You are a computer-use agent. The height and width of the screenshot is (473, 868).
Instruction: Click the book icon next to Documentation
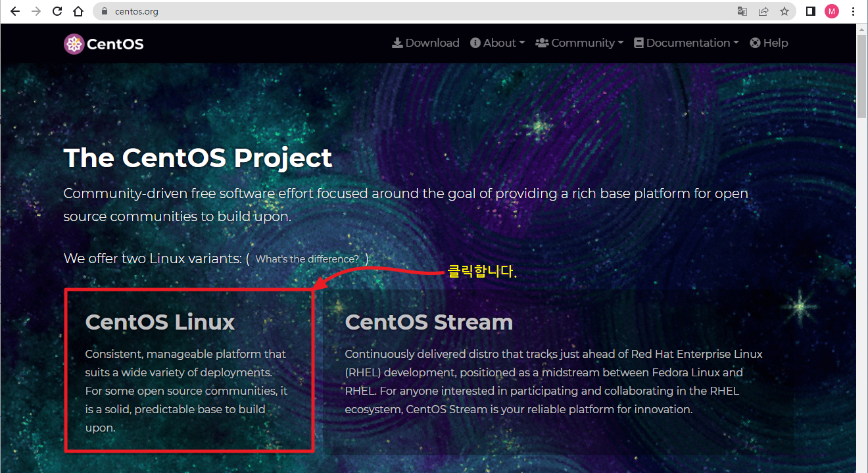637,42
